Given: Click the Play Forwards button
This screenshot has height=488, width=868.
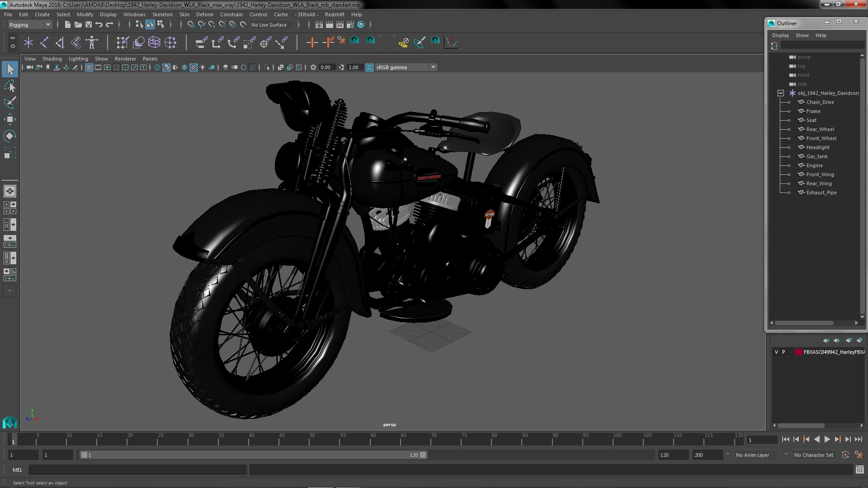Looking at the screenshot, I should 827,439.
